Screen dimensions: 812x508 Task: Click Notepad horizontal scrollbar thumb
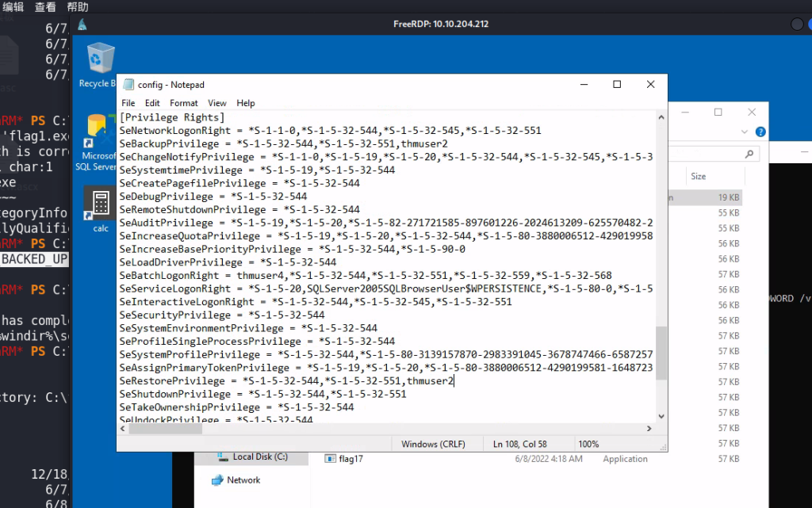coord(165,428)
